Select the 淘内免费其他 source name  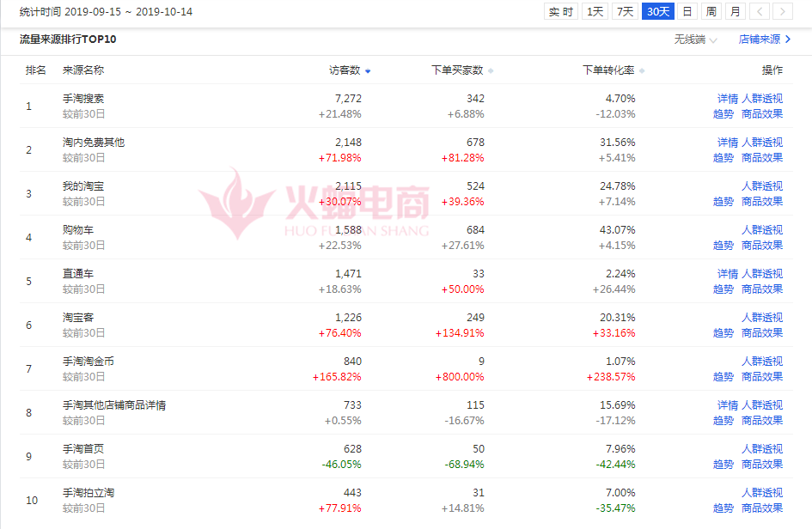click(x=94, y=143)
